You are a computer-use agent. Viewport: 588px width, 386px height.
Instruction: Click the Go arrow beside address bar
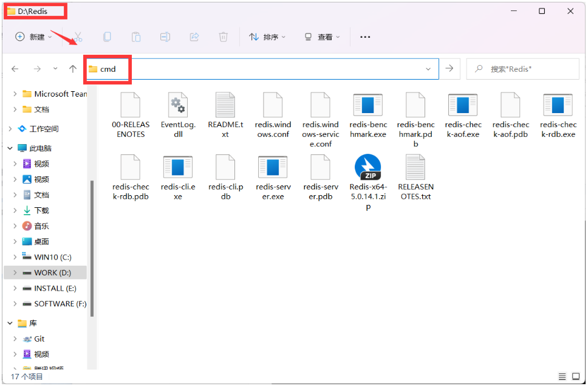[449, 69]
